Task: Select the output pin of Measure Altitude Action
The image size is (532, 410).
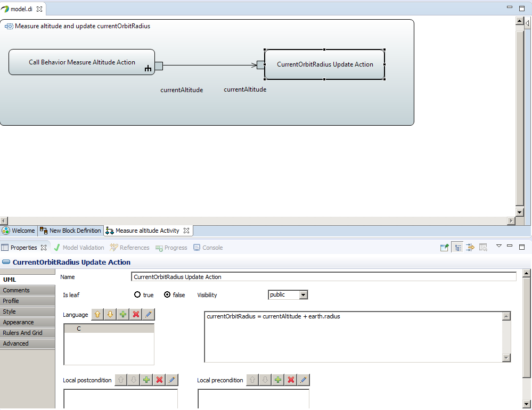Action: click(159, 66)
